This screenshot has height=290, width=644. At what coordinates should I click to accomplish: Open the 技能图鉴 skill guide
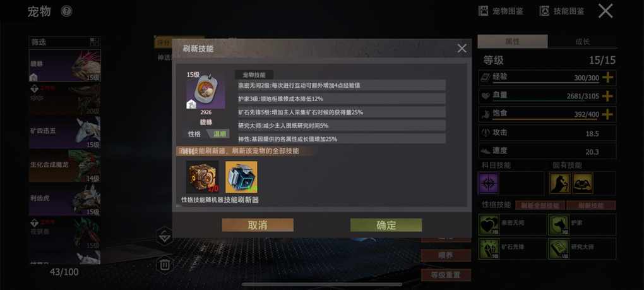coord(562,11)
